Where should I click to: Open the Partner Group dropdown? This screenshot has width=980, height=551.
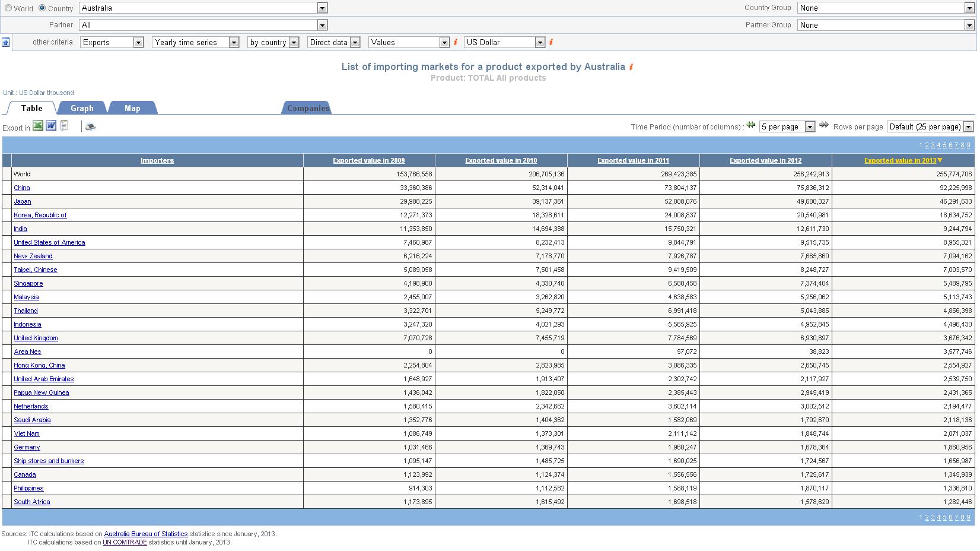click(886, 25)
